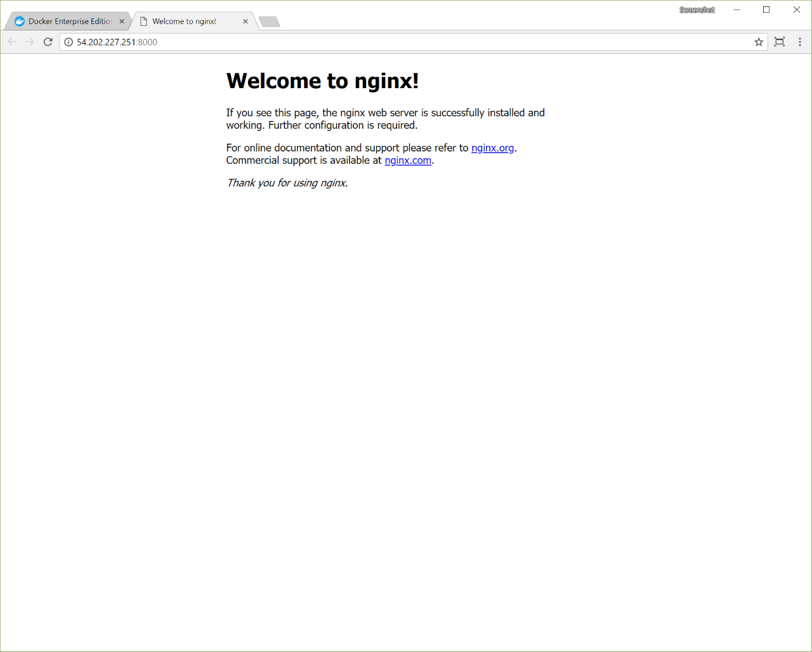This screenshot has width=812, height=652.
Task: Click the Welcome to nginx! page heading
Action: click(322, 81)
